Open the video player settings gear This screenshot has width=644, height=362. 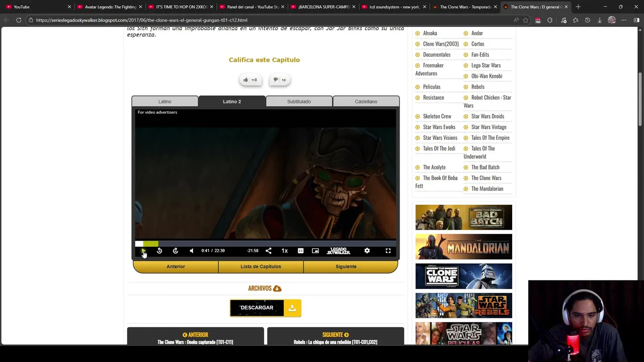click(367, 251)
